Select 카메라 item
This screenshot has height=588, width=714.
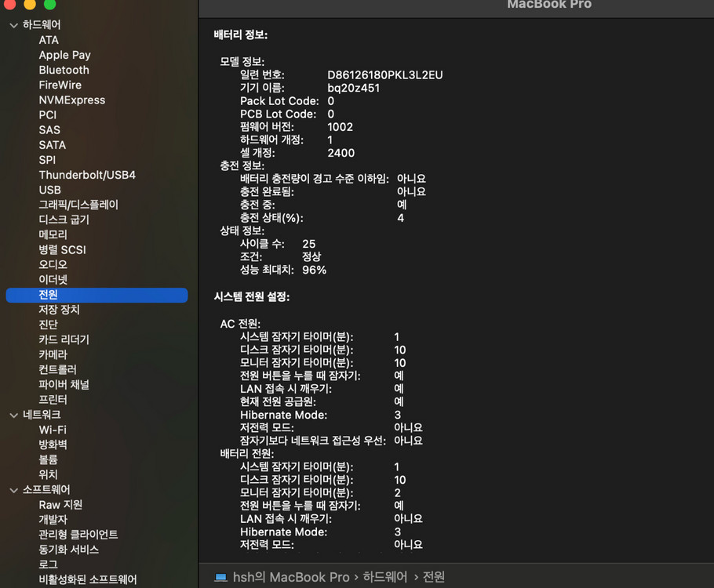pyautogui.click(x=53, y=354)
